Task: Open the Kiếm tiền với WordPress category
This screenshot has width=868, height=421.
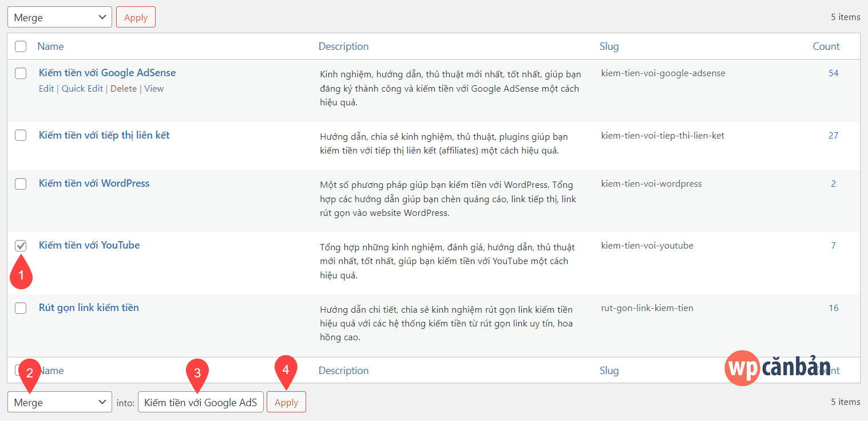Action: tap(94, 183)
